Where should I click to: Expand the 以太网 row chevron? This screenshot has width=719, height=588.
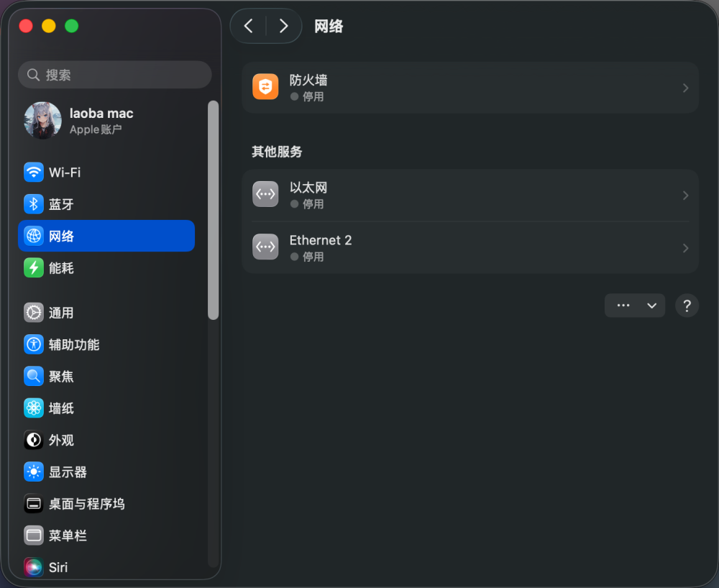(x=685, y=196)
